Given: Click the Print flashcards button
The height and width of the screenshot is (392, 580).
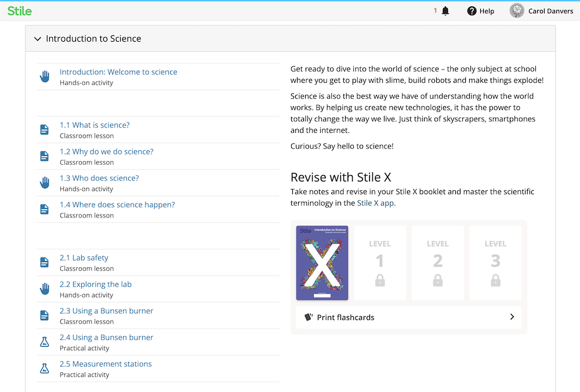Looking at the screenshot, I should point(409,317).
